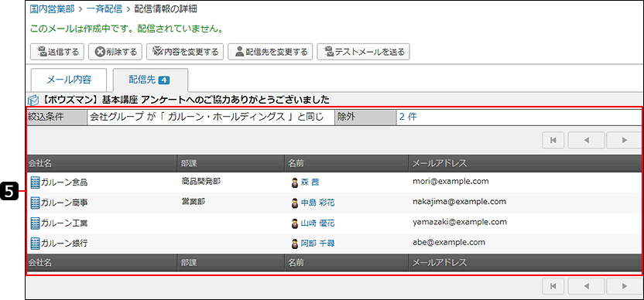Click the footer 会社名 column header
Viewport: 644px width, 300px height.
[102, 263]
